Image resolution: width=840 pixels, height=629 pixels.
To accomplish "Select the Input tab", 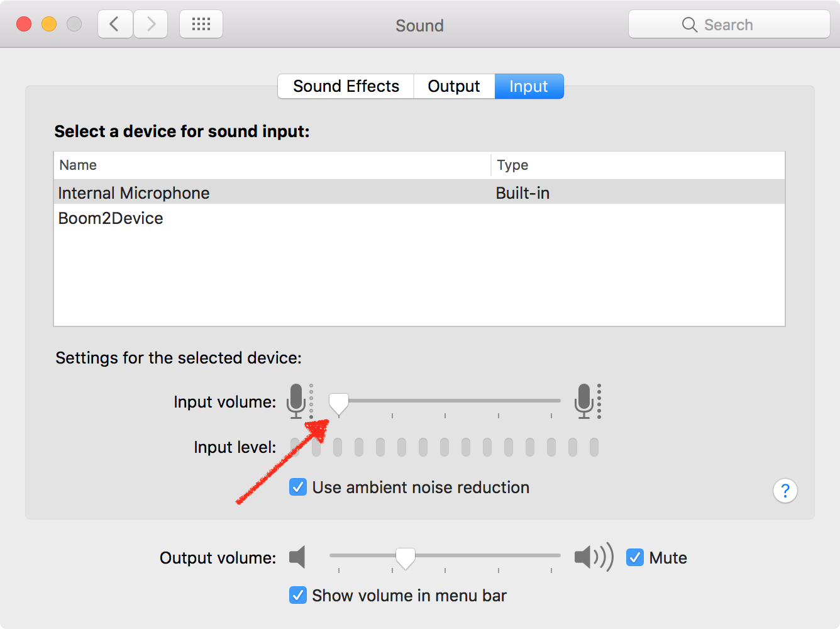I will 529,86.
